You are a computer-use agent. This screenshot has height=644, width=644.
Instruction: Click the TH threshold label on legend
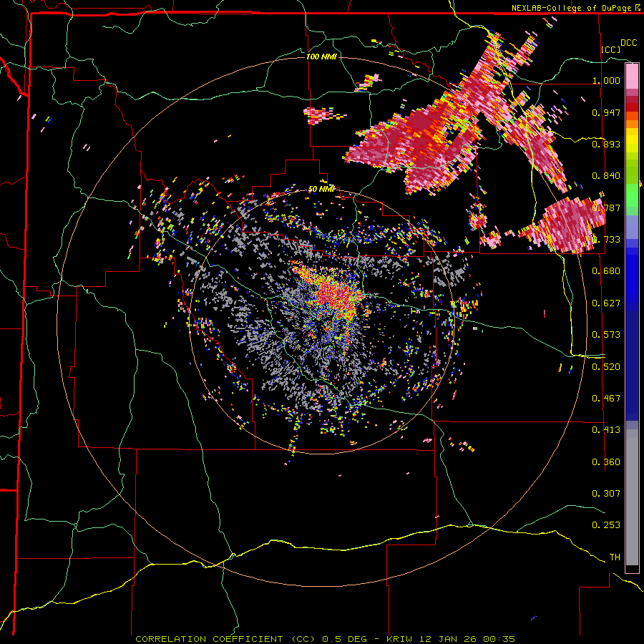[x=615, y=557]
